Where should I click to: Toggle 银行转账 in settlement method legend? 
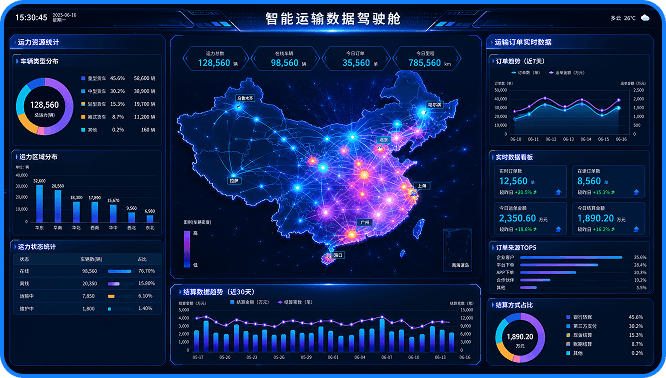click(579, 317)
